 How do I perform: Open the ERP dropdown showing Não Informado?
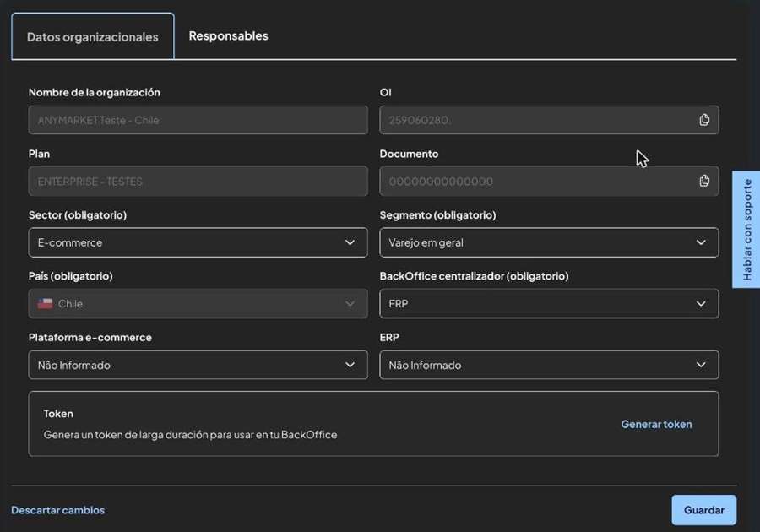[549, 365]
